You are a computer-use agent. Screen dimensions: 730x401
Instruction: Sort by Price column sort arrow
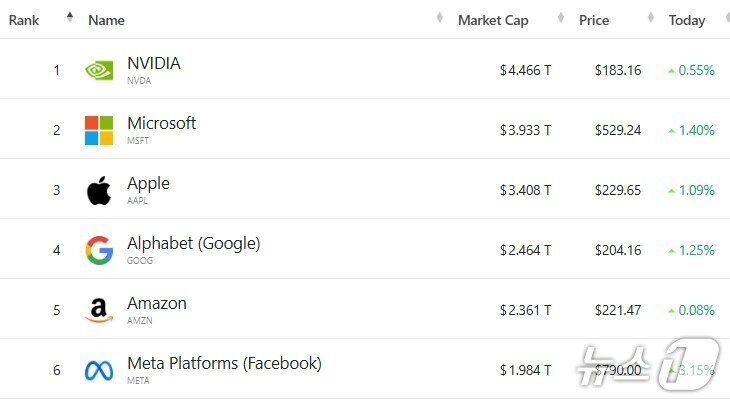click(650, 19)
